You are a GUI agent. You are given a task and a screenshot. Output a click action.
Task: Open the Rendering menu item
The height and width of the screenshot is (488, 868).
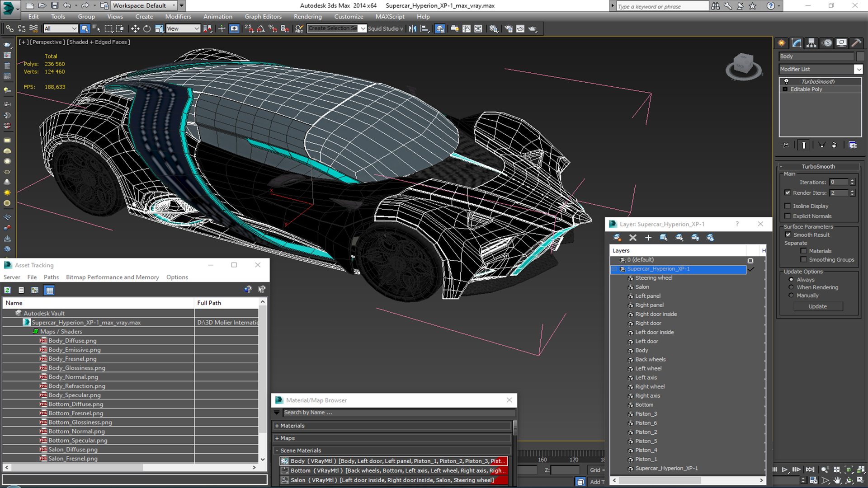(x=307, y=16)
